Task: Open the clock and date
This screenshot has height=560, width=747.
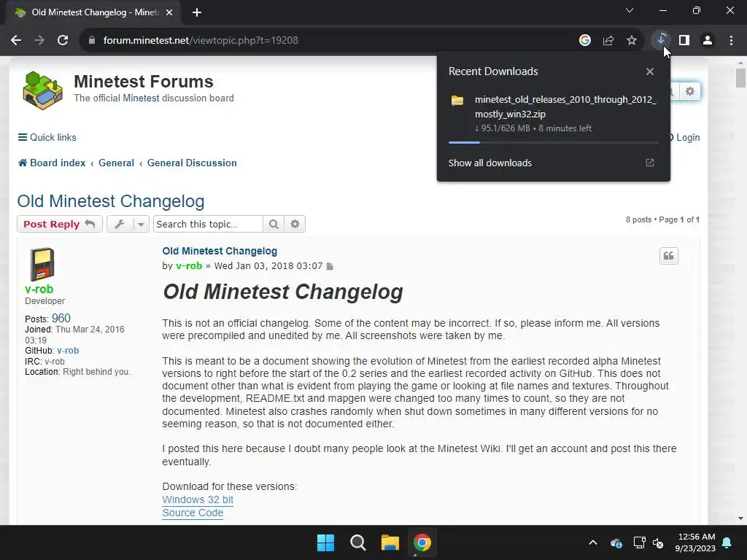Action: (695, 542)
